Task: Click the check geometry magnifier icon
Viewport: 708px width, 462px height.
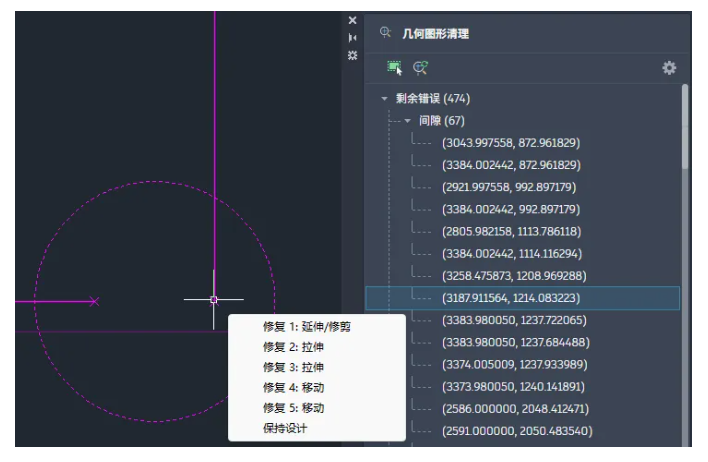Action: pyautogui.click(x=421, y=68)
